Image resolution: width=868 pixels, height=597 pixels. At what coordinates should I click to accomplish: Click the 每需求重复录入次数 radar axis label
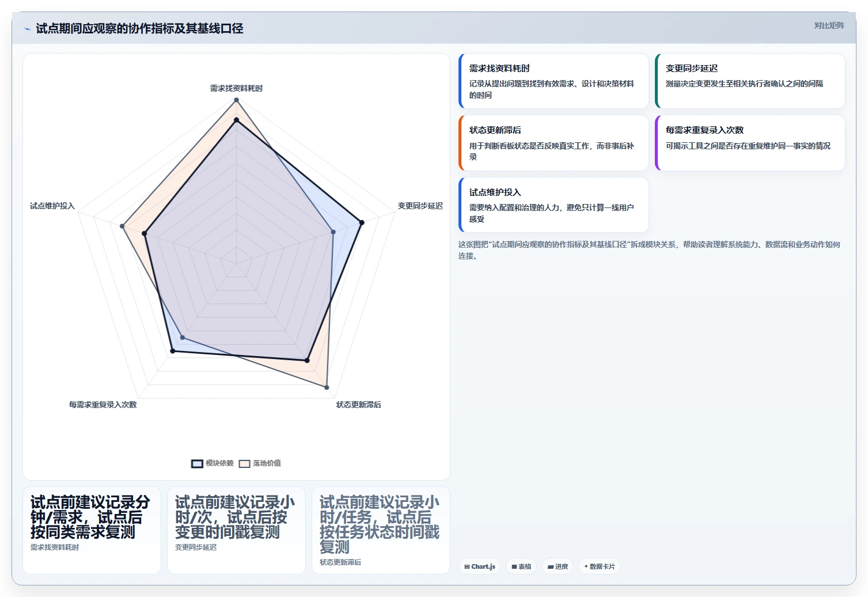click(103, 405)
